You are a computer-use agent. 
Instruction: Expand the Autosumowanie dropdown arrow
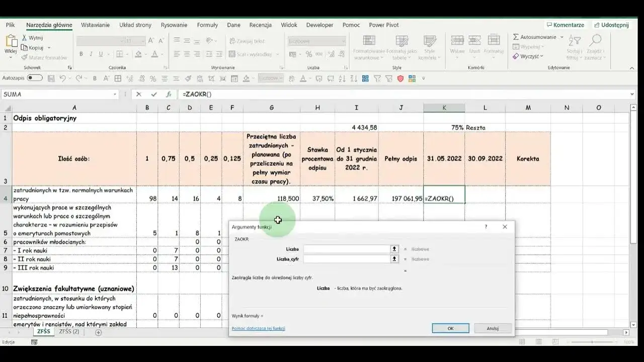(x=561, y=37)
